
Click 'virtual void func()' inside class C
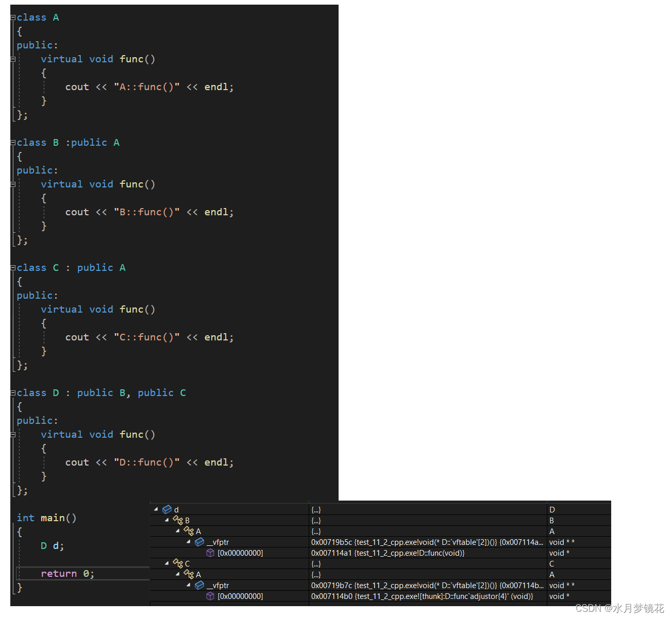click(x=98, y=310)
